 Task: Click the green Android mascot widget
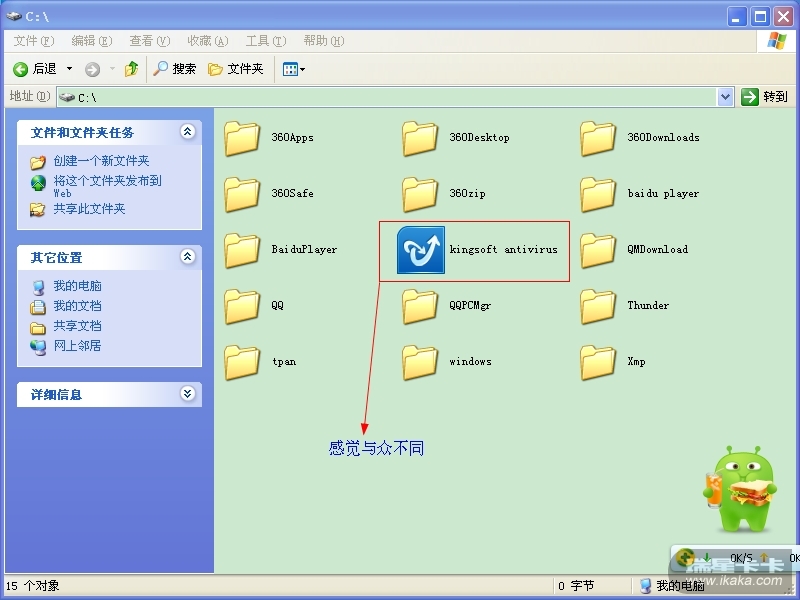(x=740, y=489)
